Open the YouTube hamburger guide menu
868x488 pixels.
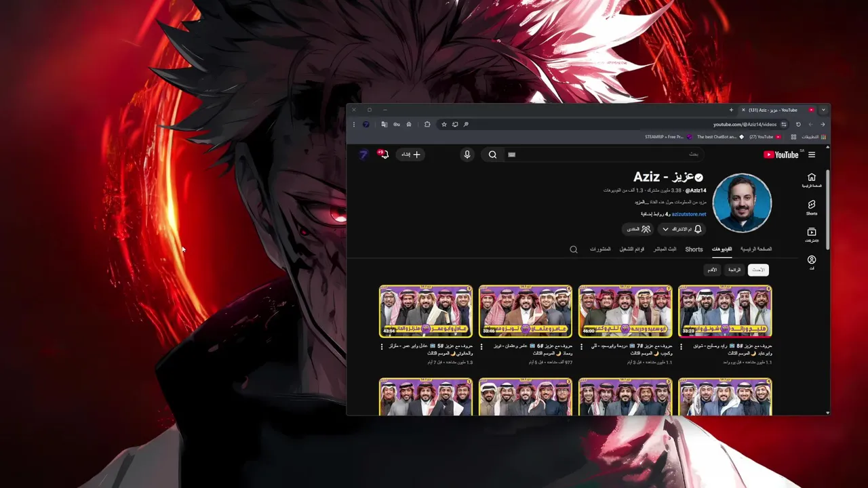pos(812,155)
